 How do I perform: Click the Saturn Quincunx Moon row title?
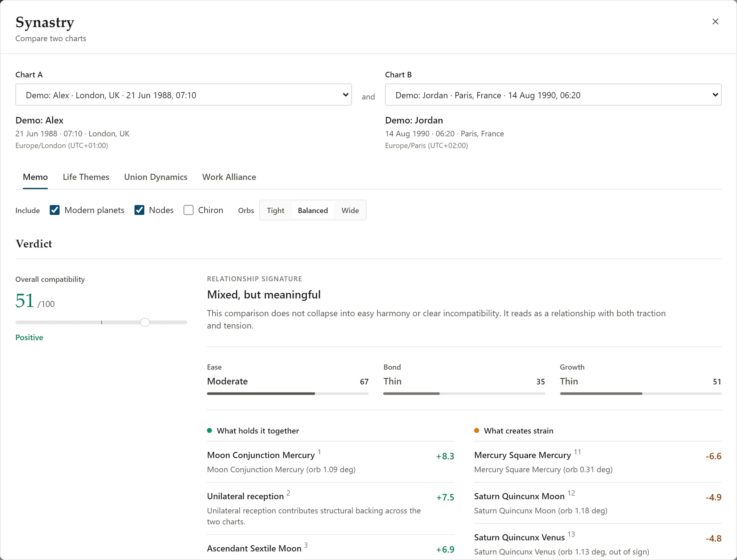tap(519, 496)
